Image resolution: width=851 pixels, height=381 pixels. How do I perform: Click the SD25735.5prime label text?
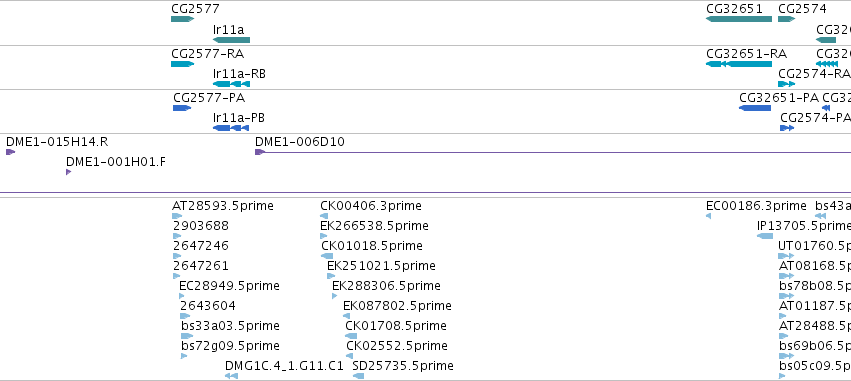[403, 366]
